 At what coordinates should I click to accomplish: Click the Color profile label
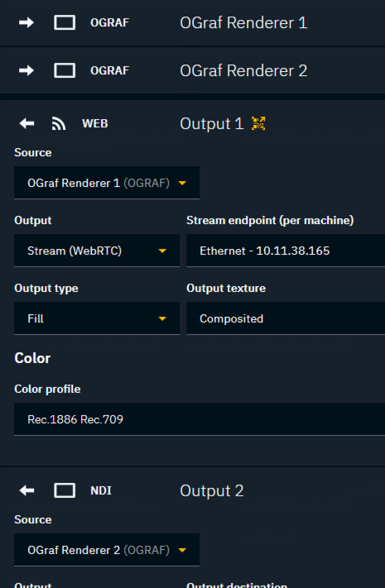tap(47, 390)
